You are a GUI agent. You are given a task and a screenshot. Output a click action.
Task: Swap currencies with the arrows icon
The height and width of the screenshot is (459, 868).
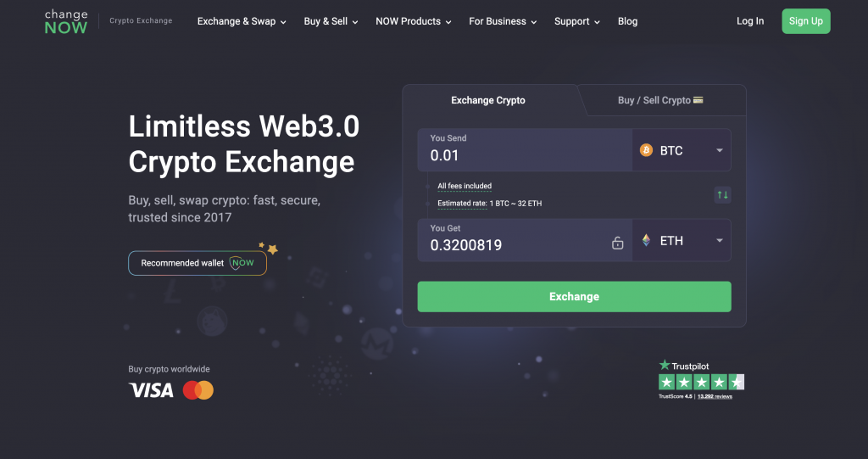(722, 195)
